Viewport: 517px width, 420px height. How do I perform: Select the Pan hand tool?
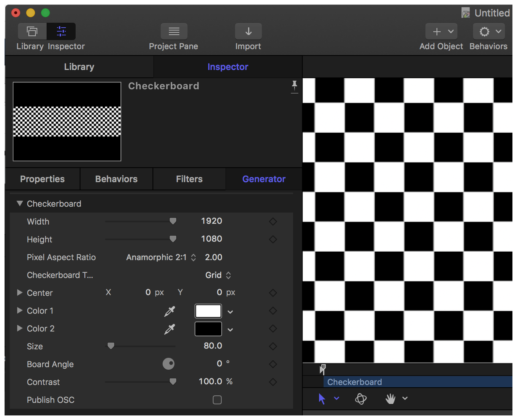coord(390,399)
